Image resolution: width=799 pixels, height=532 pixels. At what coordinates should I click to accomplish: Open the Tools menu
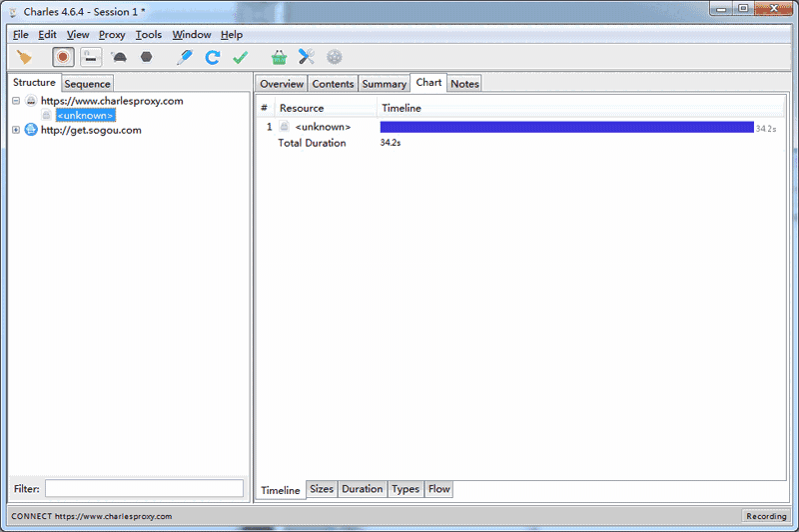(148, 35)
